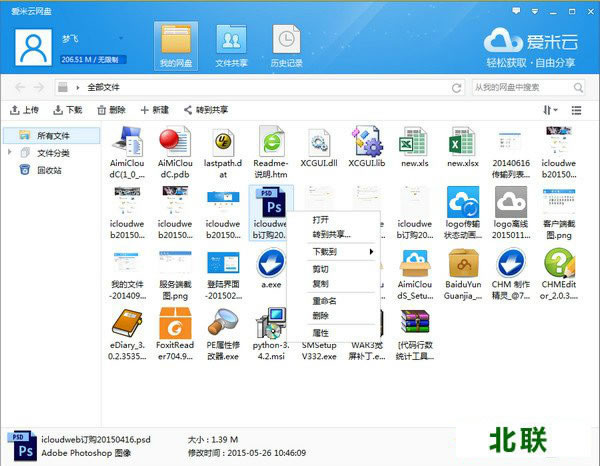
Task: Select 所有文件 in the left sidebar
Action: pyautogui.click(x=54, y=135)
